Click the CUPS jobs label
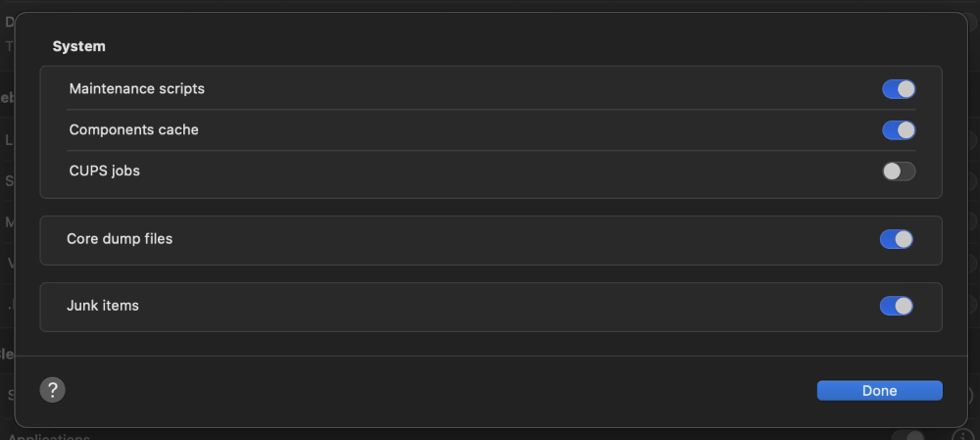This screenshot has width=980, height=440. click(105, 171)
